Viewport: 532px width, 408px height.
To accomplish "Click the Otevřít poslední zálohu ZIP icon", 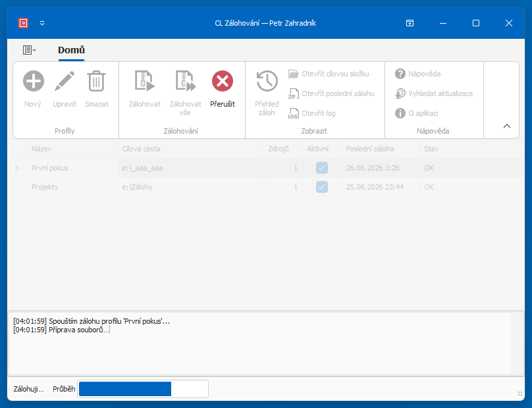I will click(x=293, y=93).
